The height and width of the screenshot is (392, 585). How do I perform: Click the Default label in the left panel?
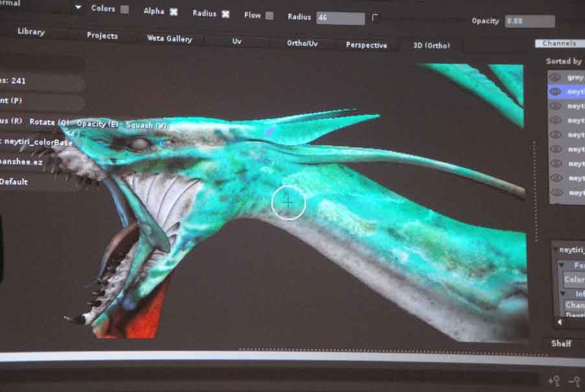14,181
